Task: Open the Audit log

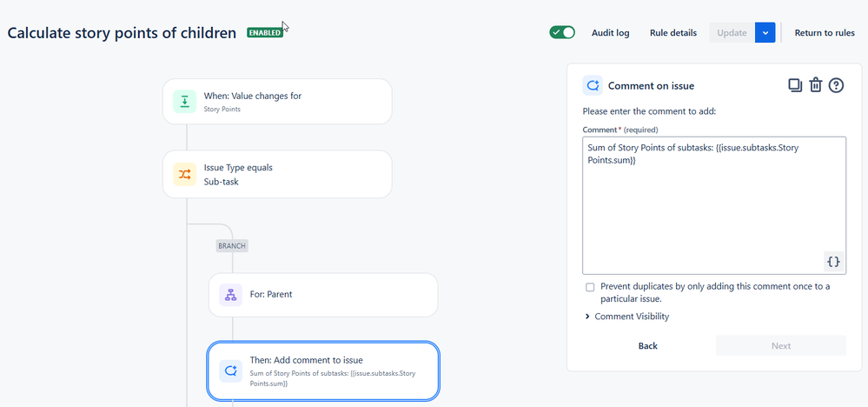Action: [610, 33]
